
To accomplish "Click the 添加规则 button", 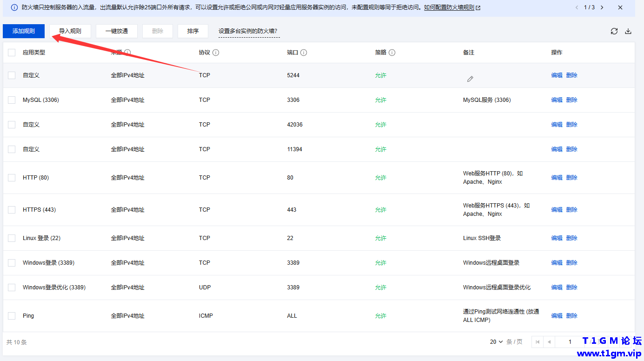I will tap(24, 31).
